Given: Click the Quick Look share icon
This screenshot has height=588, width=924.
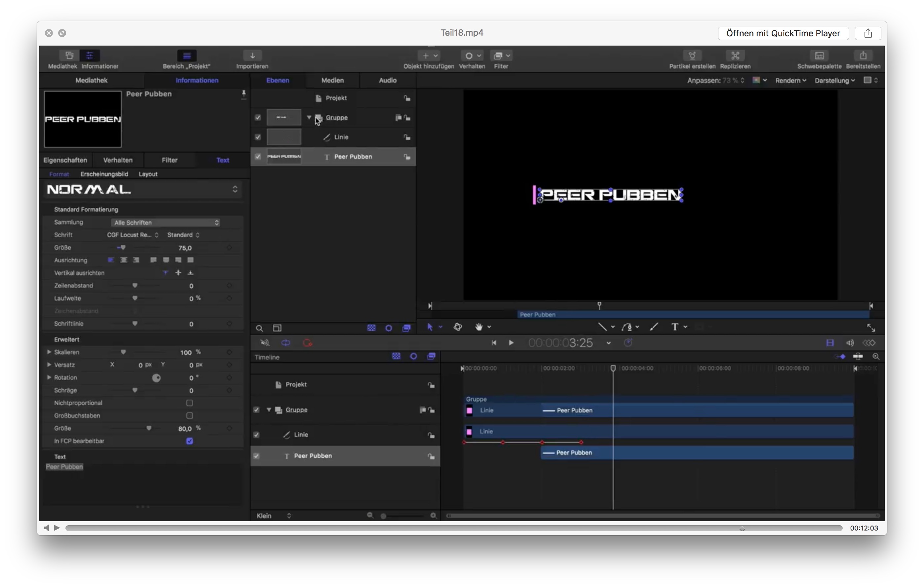Looking at the screenshot, I should pos(868,33).
